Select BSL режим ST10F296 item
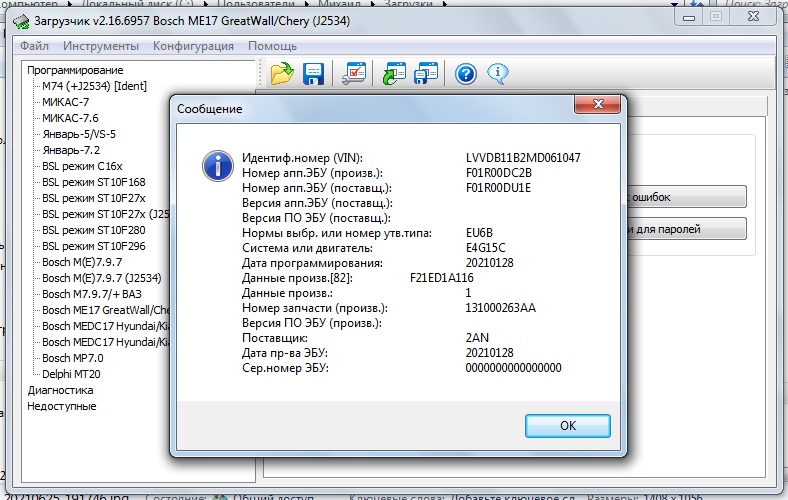The height and width of the screenshot is (500, 788). pyautogui.click(x=94, y=246)
